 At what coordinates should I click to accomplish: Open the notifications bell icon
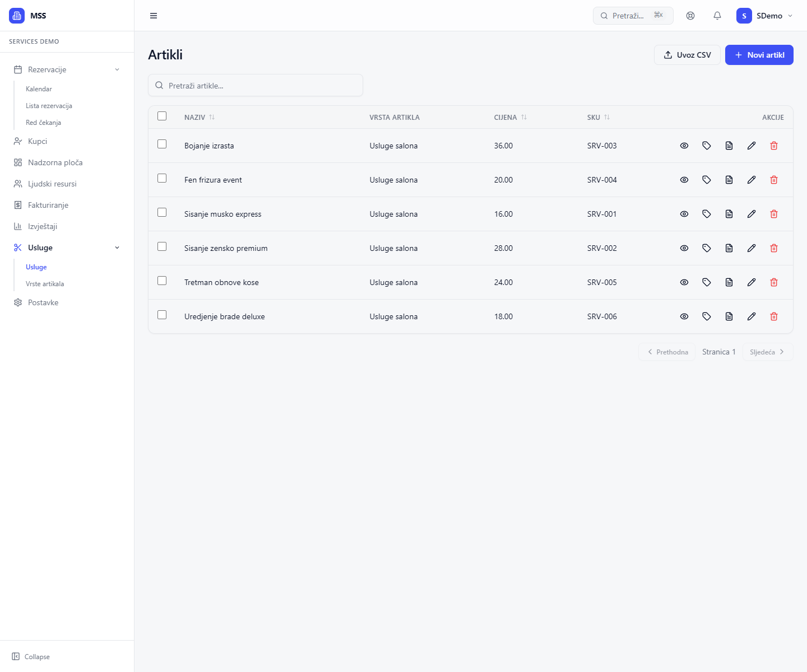(x=717, y=16)
